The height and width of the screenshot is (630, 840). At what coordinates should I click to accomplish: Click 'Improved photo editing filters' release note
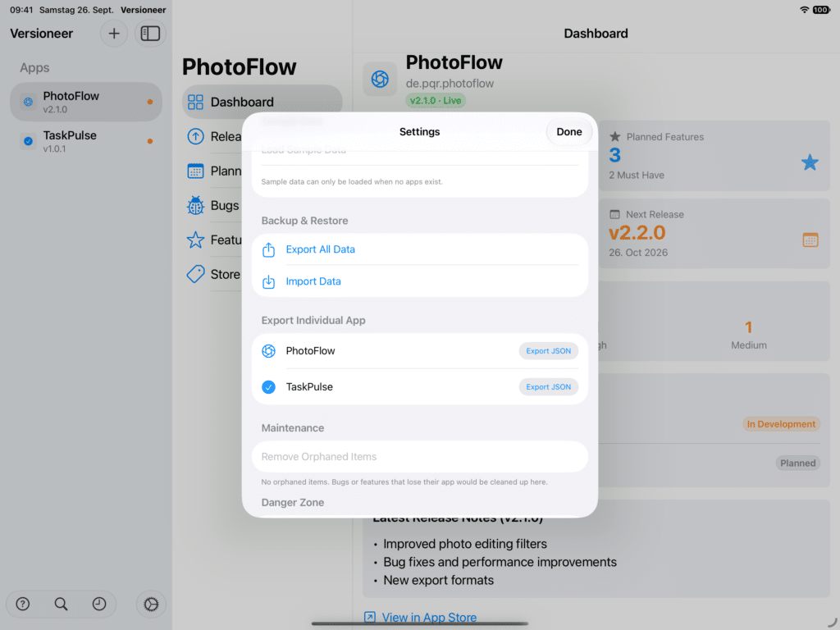(465, 544)
